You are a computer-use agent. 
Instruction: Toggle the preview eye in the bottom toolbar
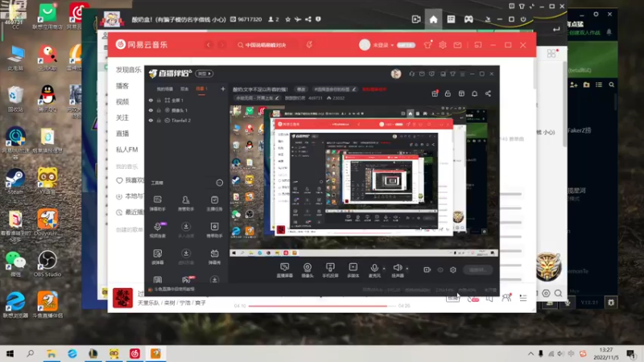tap(440, 269)
